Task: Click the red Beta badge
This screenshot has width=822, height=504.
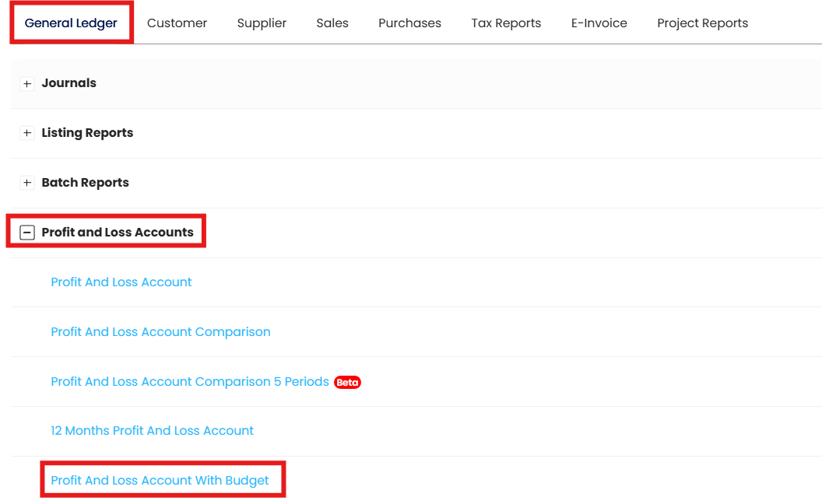Action: coord(347,382)
